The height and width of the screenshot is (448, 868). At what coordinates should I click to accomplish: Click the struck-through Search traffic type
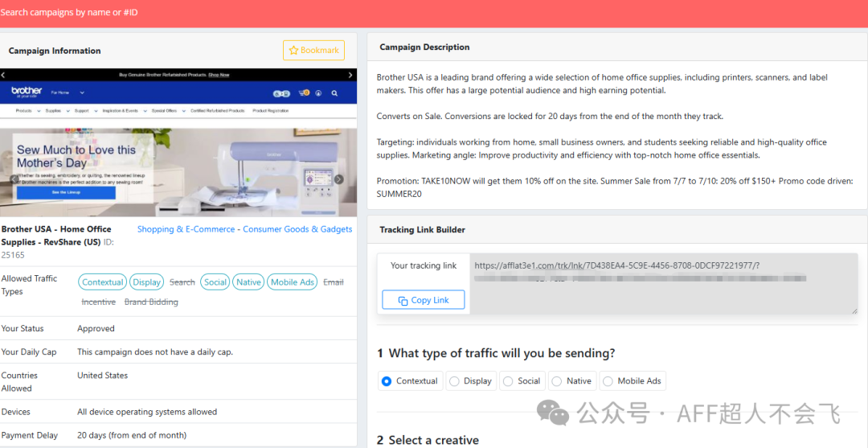[182, 282]
